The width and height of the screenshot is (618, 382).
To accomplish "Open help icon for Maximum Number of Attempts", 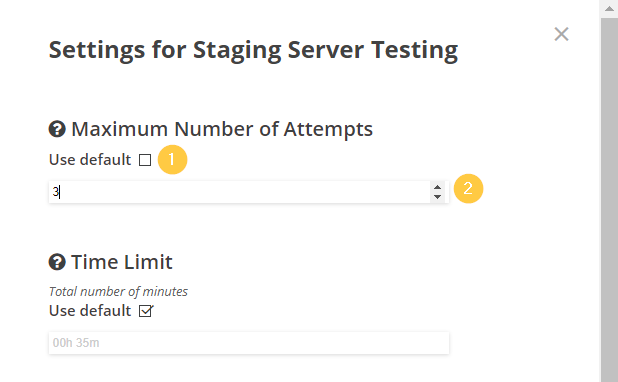I will click(57, 129).
